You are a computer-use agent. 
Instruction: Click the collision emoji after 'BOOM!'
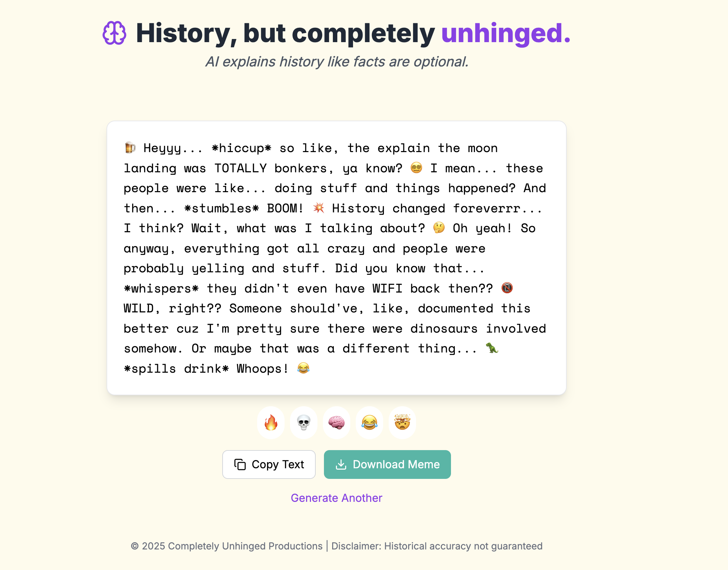point(319,208)
